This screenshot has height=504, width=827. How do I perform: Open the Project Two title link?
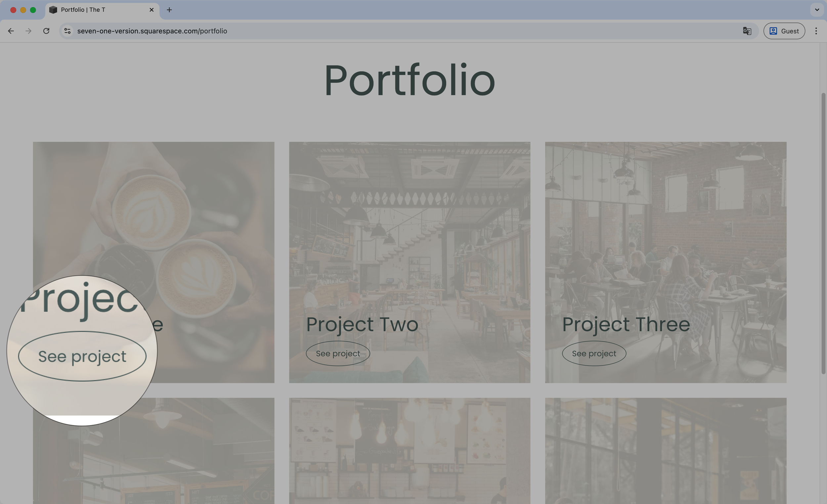(362, 324)
